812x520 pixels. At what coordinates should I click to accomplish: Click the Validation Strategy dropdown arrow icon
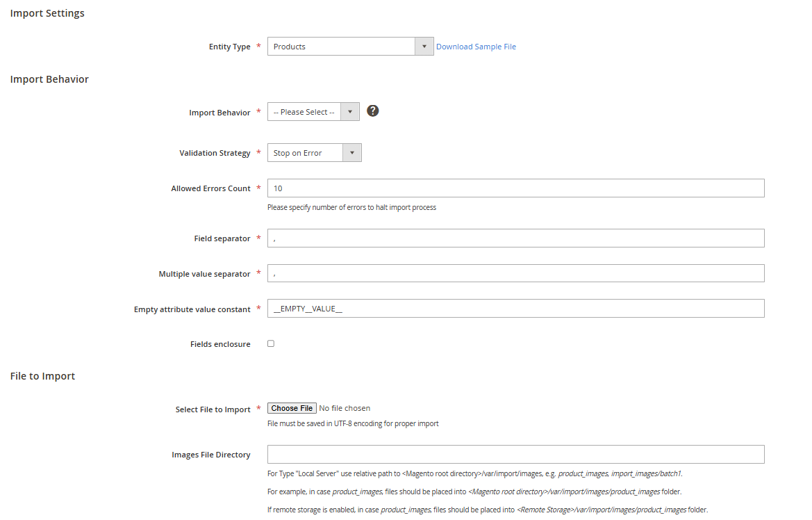(353, 152)
